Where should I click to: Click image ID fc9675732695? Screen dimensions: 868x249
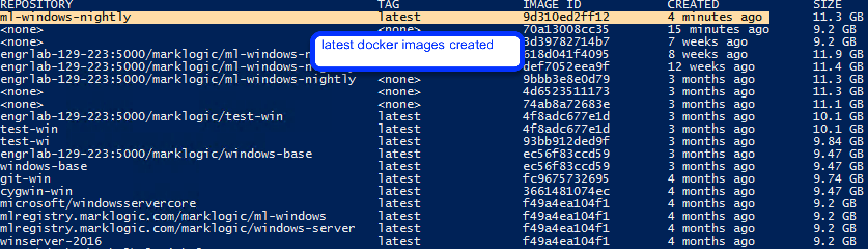565,179
